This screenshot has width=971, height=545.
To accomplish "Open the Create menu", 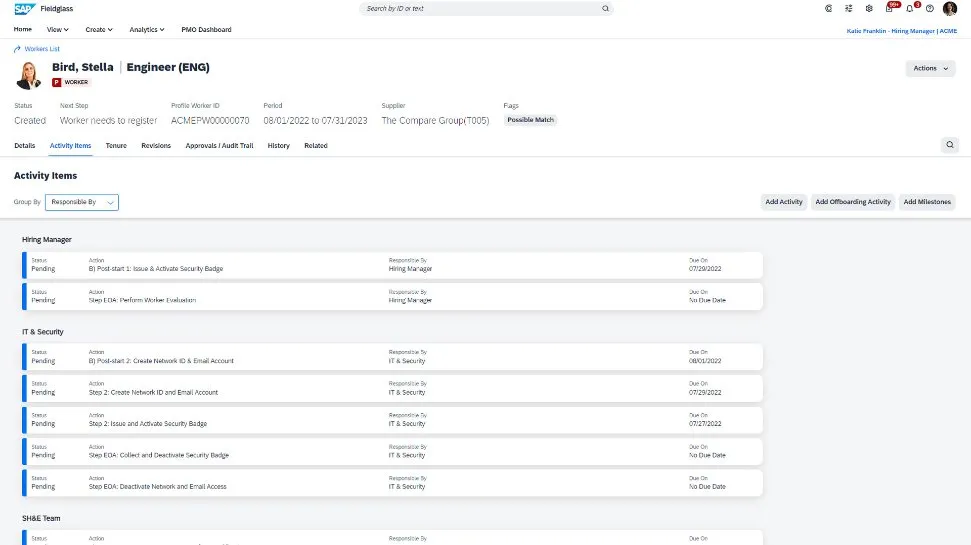I will click(x=99, y=30).
